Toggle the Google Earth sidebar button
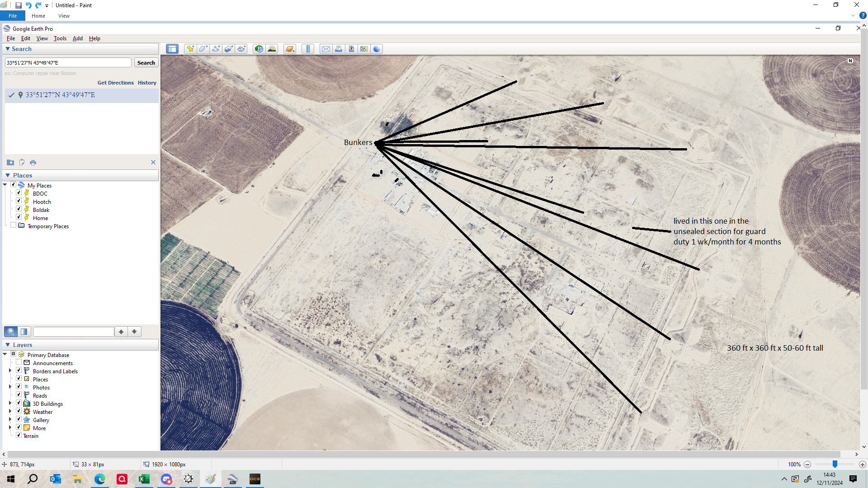Screen dimensions: 868x488 [172, 49]
